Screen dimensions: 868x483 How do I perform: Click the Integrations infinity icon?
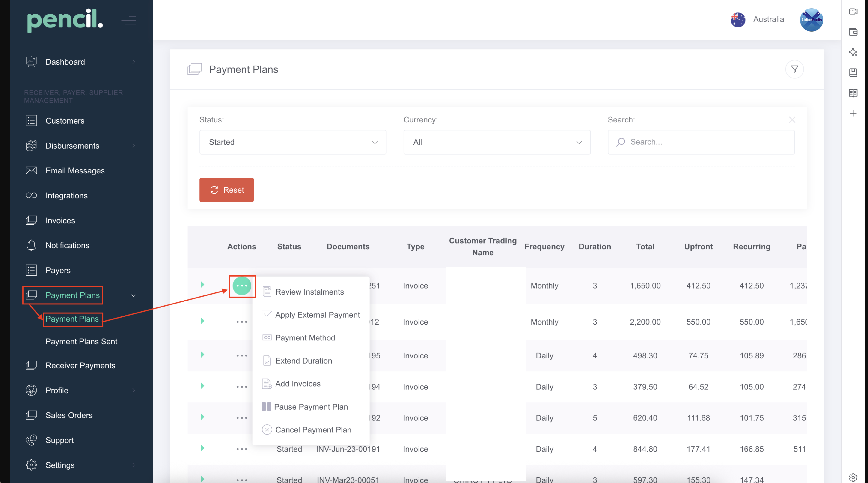point(31,196)
